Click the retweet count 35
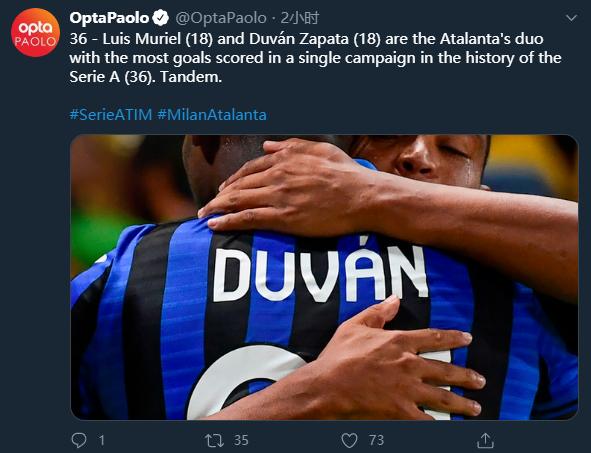This screenshot has width=591, height=453. 241,440
